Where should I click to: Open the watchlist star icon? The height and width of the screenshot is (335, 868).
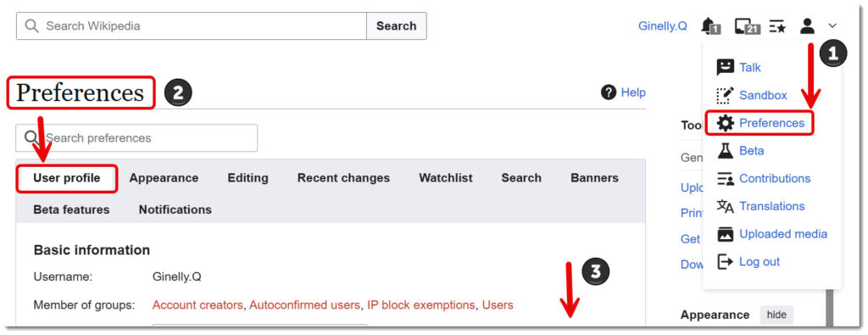pyautogui.click(x=777, y=26)
